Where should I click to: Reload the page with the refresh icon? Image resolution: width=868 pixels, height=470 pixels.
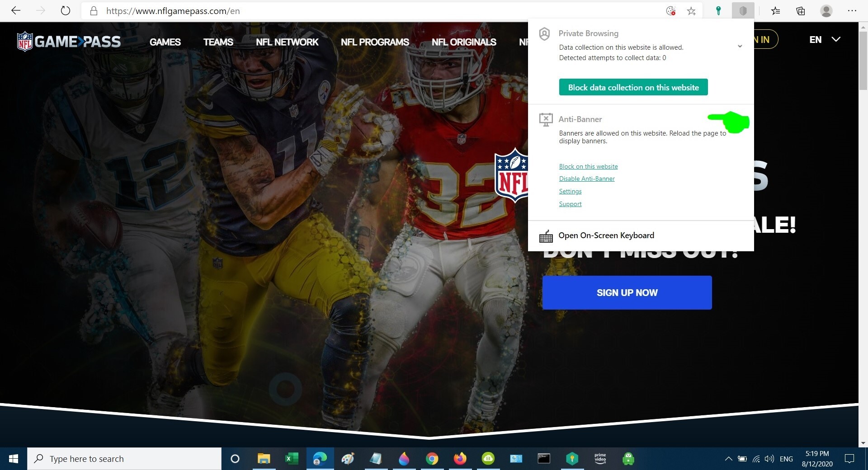click(x=66, y=11)
